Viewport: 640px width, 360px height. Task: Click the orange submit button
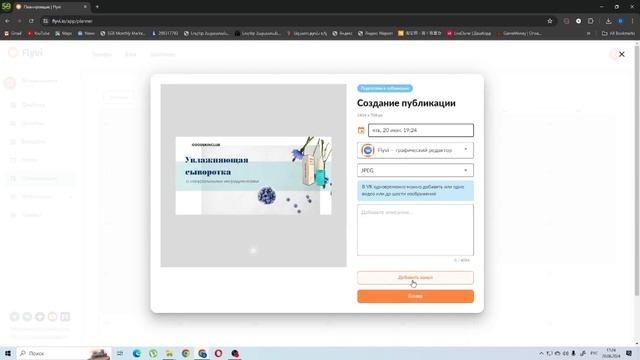tap(415, 296)
